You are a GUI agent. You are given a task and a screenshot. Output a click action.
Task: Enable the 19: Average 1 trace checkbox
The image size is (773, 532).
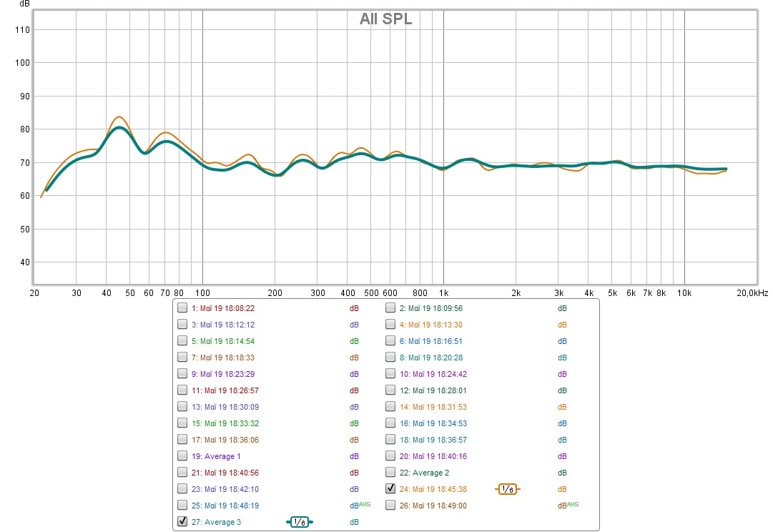182,456
